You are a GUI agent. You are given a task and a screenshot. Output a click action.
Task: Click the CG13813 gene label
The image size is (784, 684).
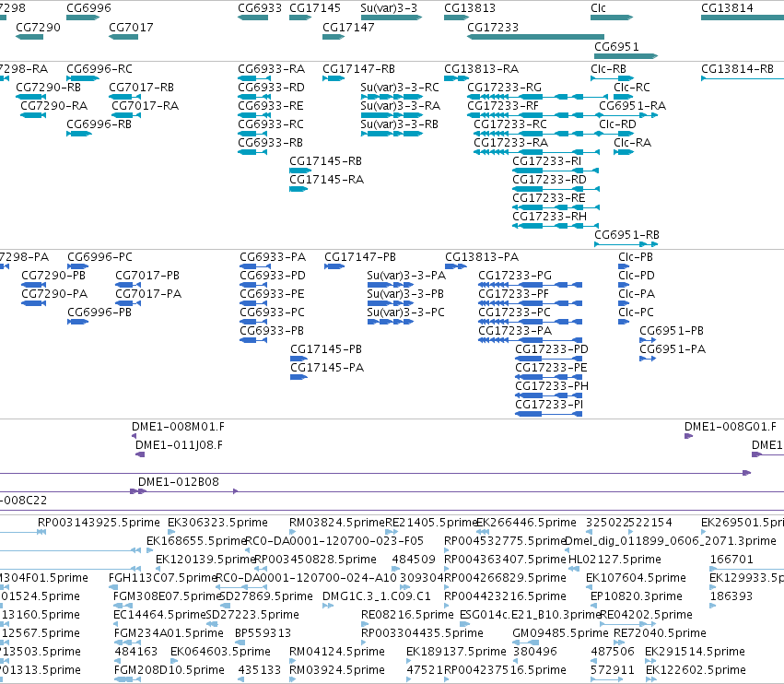[470, 8]
